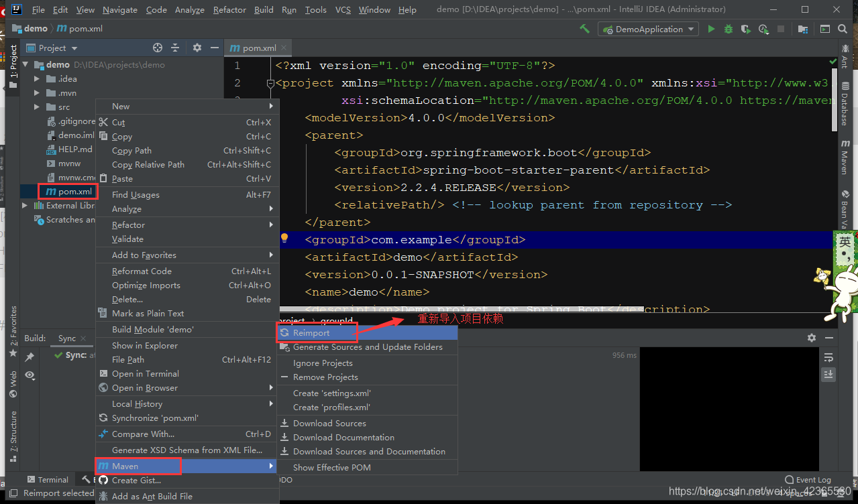Viewport: 858px width, 504px height.
Task: Open the Favorites side tool window
Action: point(13,331)
